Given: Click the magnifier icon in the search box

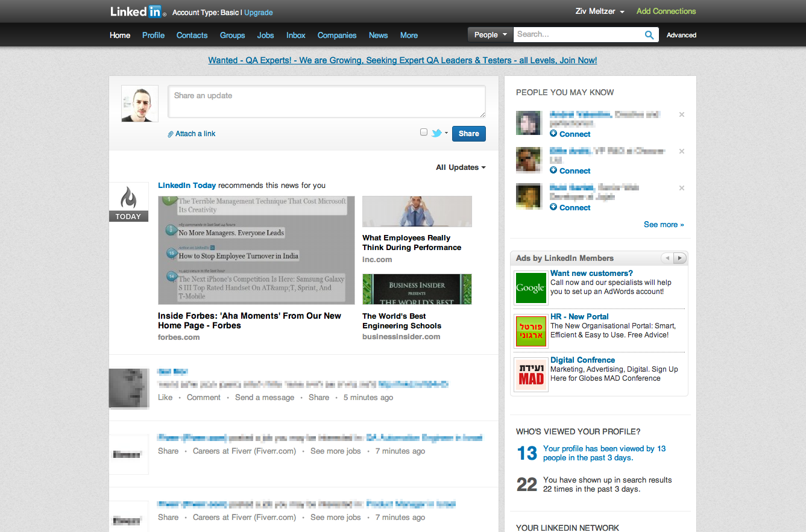Looking at the screenshot, I should (649, 35).
